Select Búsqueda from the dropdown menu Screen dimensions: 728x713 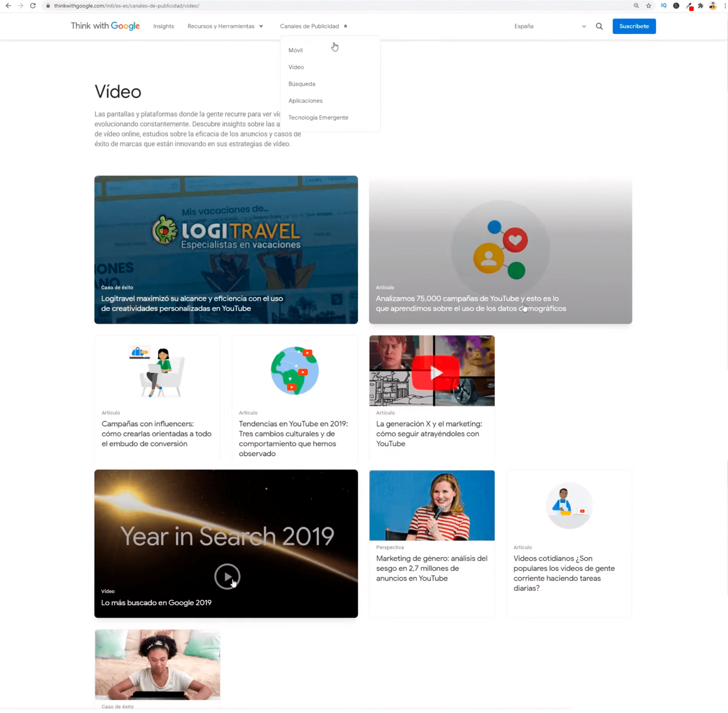pyautogui.click(x=302, y=84)
